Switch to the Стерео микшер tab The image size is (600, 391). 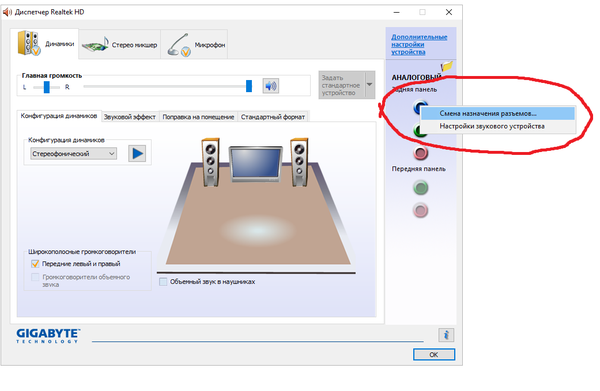[119, 44]
